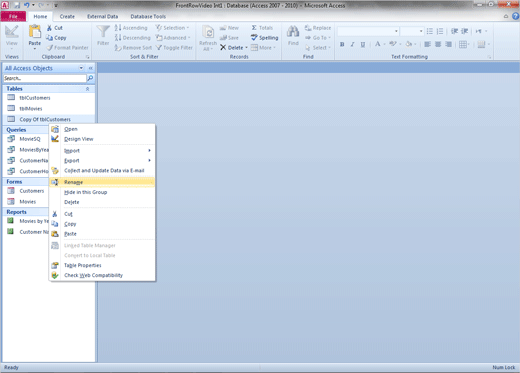Collapse the navigation pane with shutter button

pyautogui.click(x=90, y=68)
